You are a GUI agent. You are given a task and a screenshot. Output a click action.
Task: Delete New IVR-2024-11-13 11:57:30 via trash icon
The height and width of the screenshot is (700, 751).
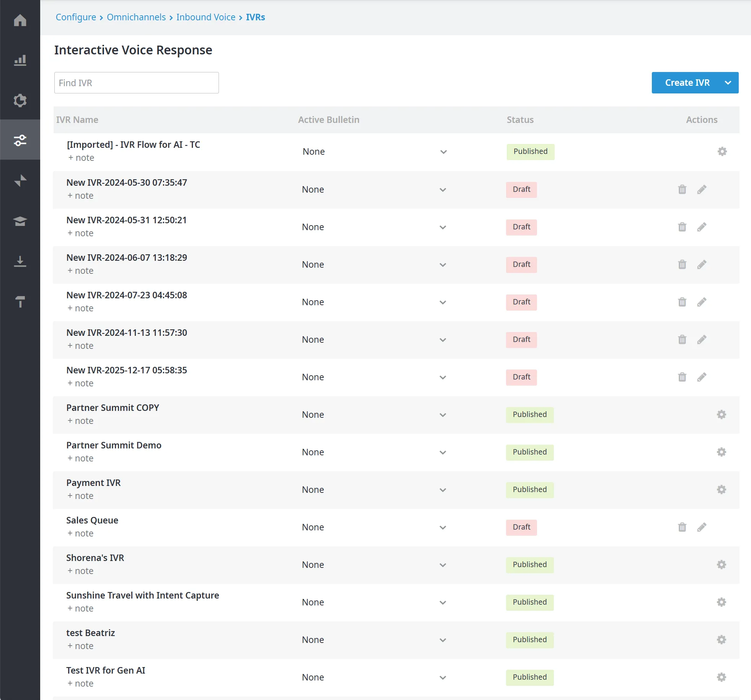click(682, 339)
